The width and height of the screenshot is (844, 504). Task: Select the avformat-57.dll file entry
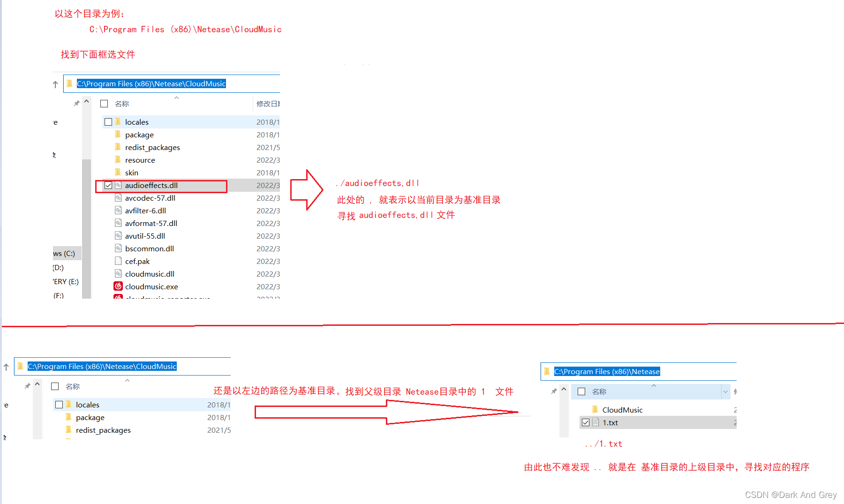click(x=151, y=223)
